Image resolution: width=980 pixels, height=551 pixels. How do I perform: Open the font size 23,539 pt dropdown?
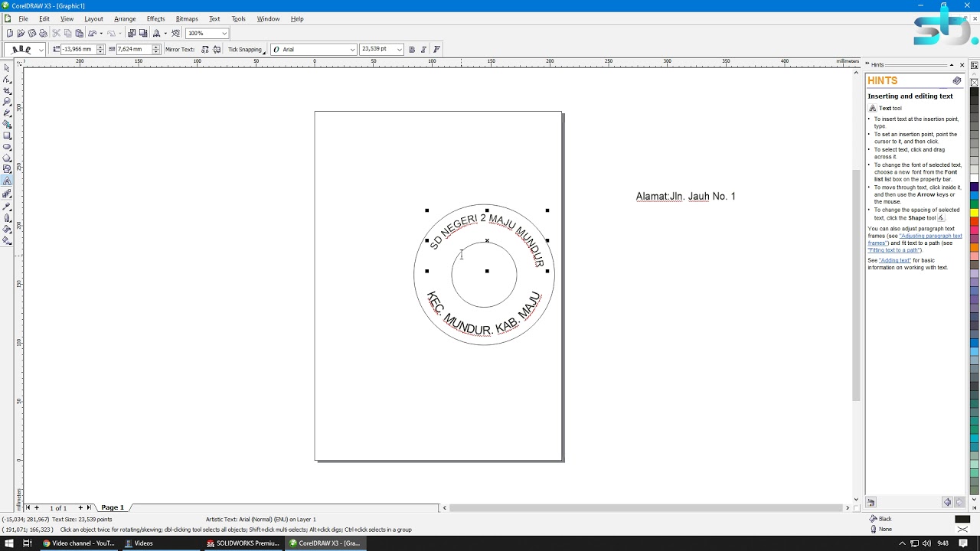tap(399, 49)
